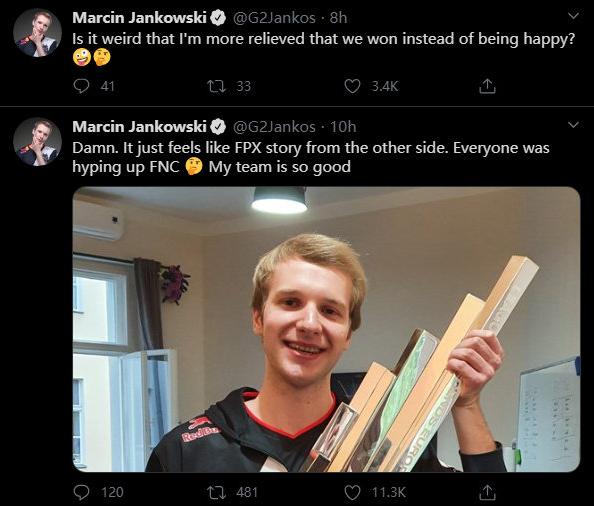
Task: Open reply on the FPX story tweet
Action: 81,492
